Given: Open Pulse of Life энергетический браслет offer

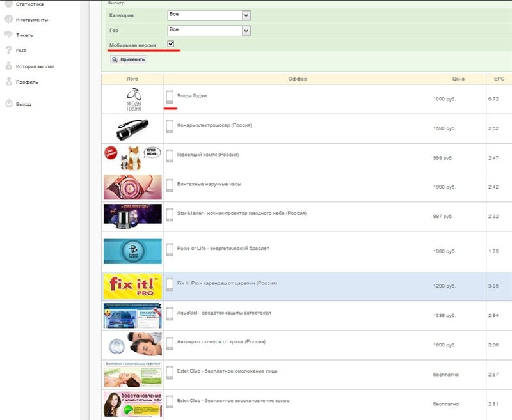Looking at the screenshot, I should [223, 248].
